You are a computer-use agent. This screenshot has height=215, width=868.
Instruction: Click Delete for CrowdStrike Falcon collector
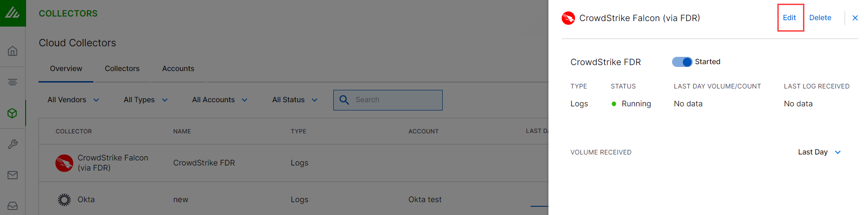[x=820, y=18]
